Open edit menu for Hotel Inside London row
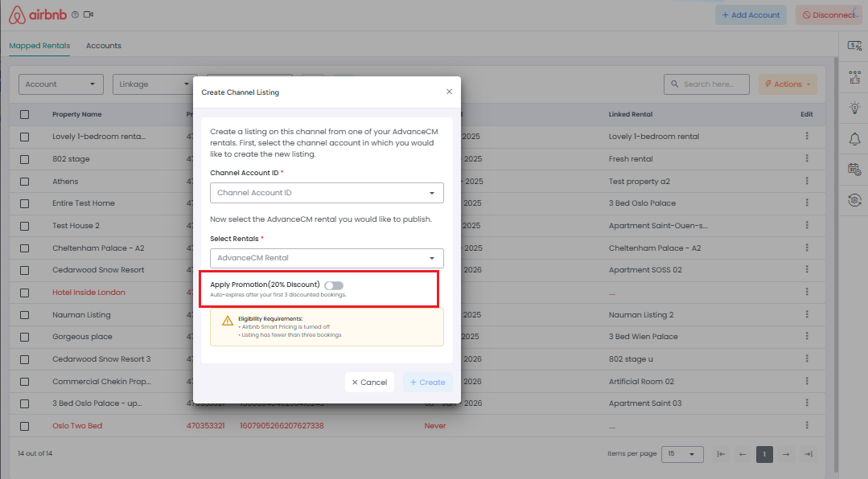 click(x=807, y=292)
